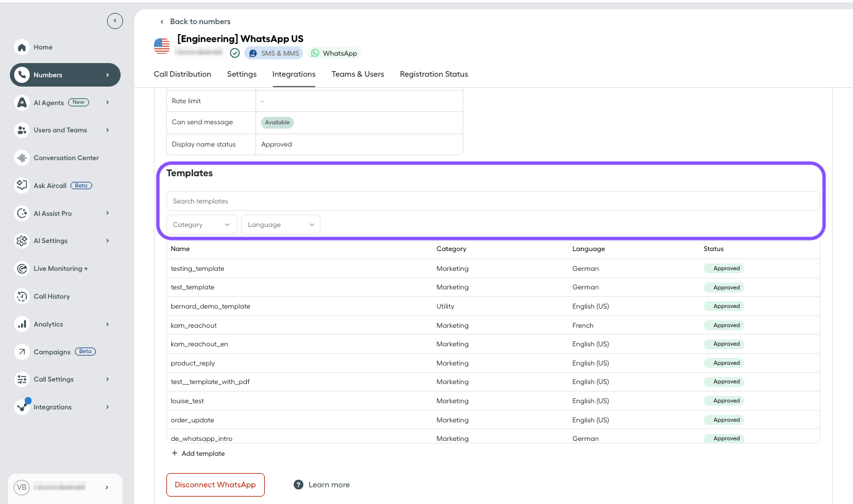This screenshot has width=853, height=504.
Task: Click the Available status badge
Action: click(277, 122)
